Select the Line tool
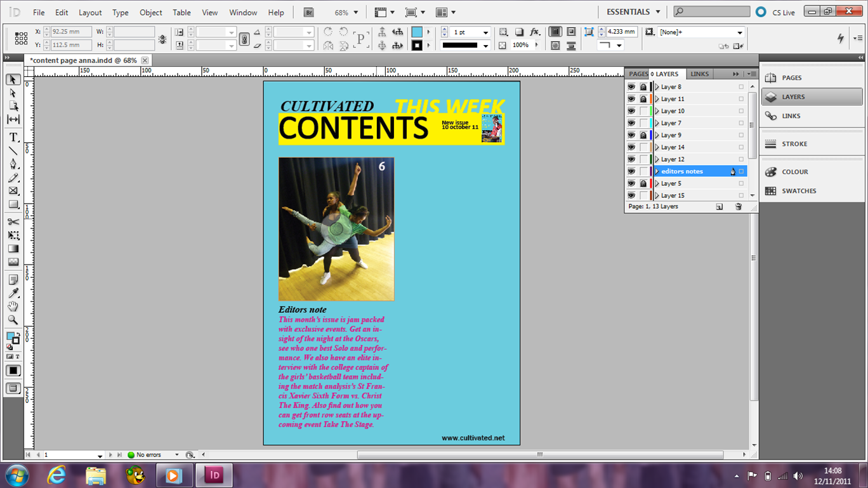The image size is (868, 488). pos(13,150)
